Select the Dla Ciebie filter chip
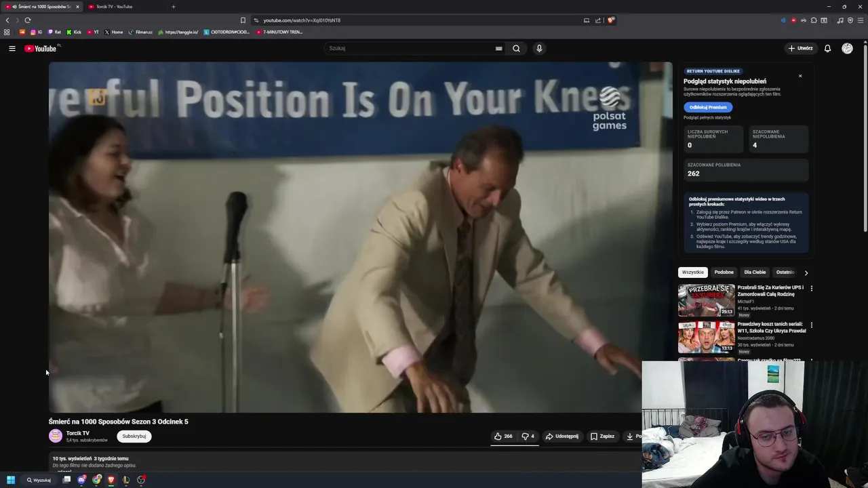This screenshot has height=488, width=868. click(x=755, y=272)
